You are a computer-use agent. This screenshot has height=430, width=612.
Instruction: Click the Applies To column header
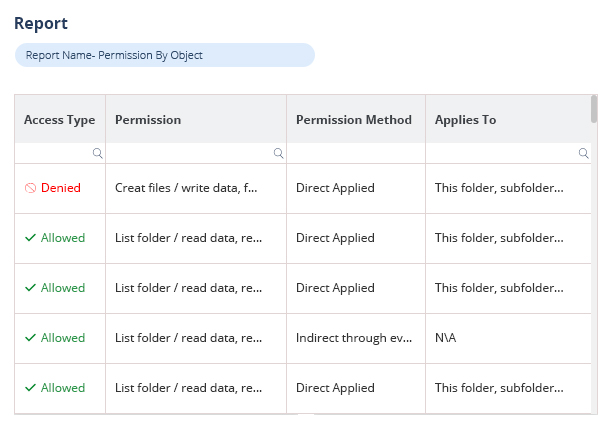click(x=465, y=120)
